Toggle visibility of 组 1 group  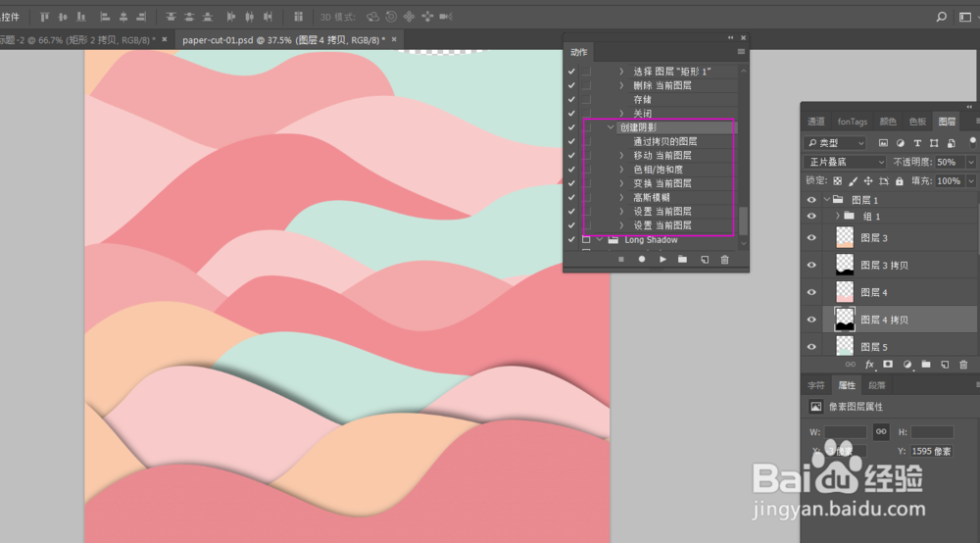point(811,217)
